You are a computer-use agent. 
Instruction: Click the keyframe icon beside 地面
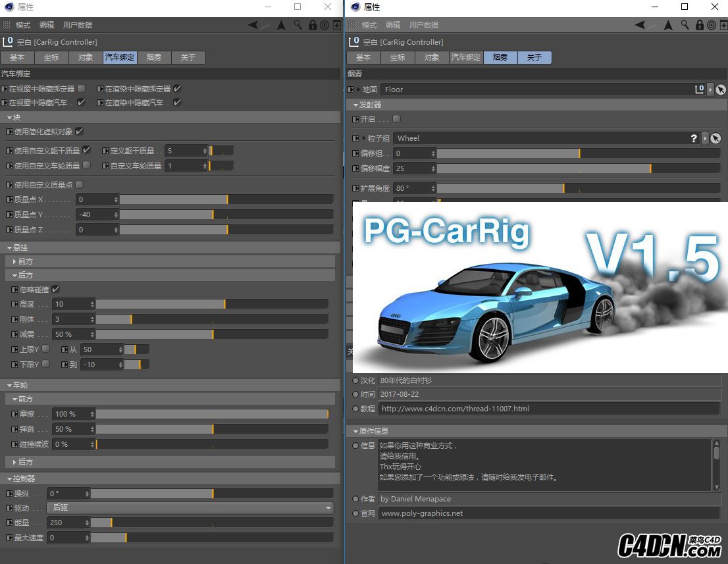click(x=351, y=89)
